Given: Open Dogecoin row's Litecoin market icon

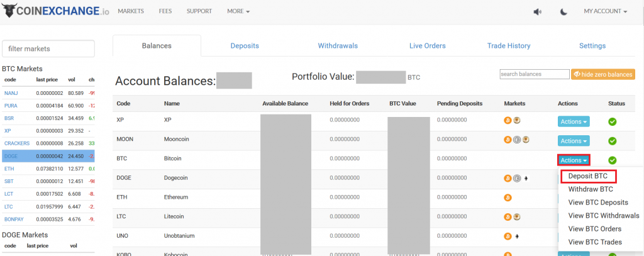Looking at the screenshot, I should click(x=517, y=179).
